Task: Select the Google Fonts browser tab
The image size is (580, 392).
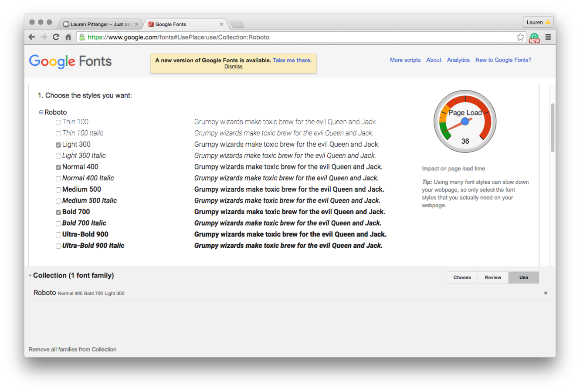Action: [x=185, y=24]
